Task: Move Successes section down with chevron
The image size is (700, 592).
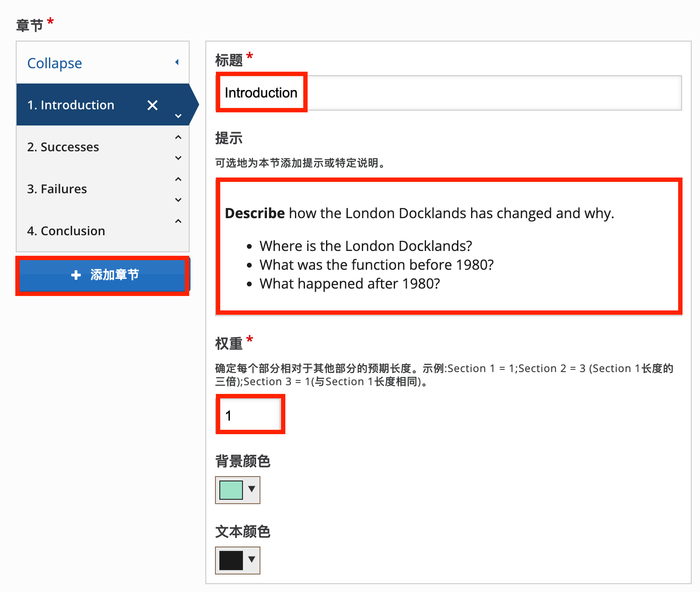Action: click(178, 158)
